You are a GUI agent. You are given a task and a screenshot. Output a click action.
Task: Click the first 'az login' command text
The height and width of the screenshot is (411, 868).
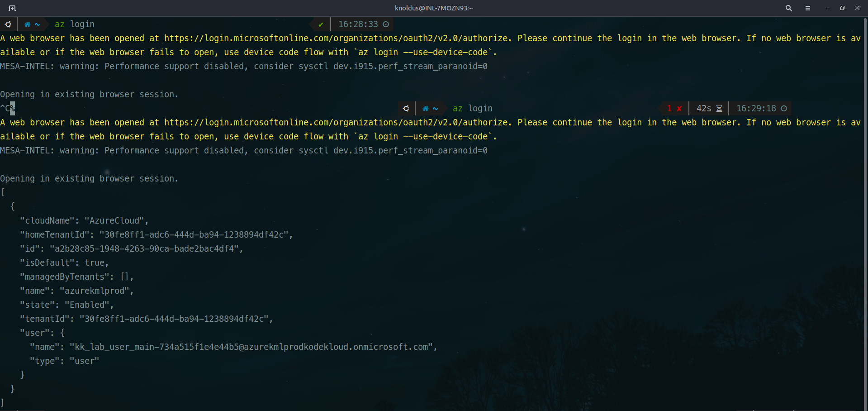pyautogui.click(x=75, y=24)
